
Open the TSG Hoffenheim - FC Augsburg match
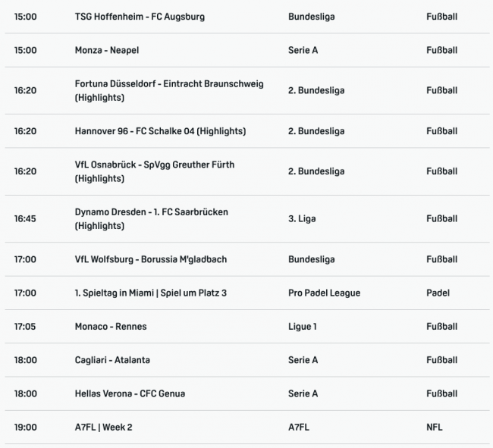[140, 17]
